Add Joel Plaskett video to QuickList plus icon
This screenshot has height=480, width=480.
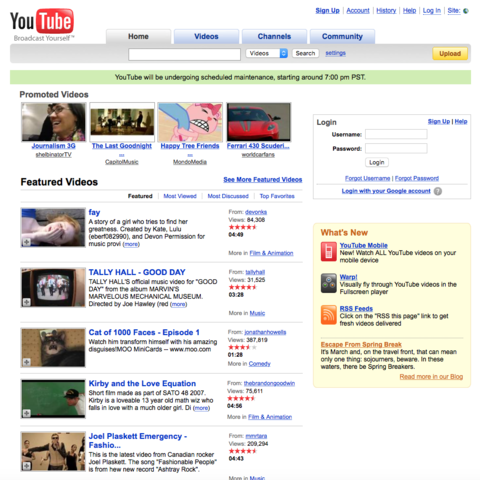[27, 466]
